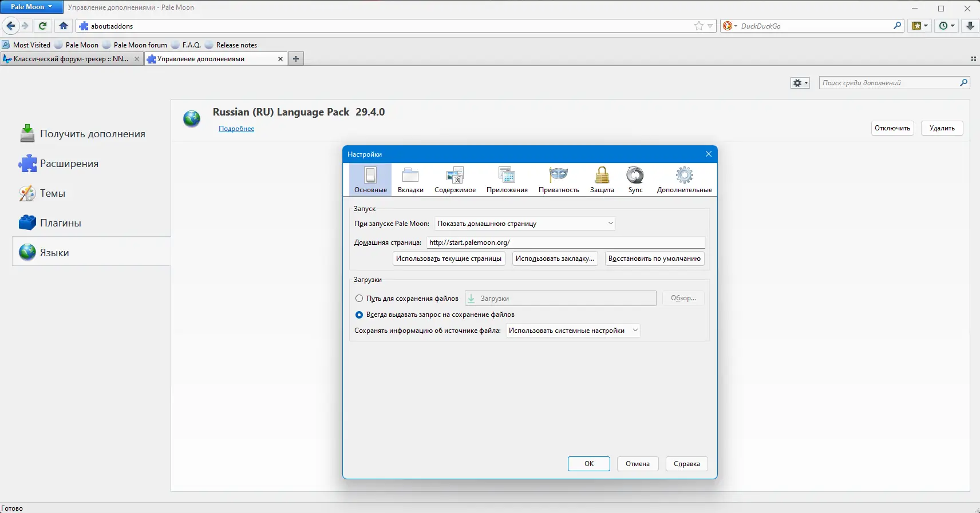Open the add-ons tools gear menu

coord(800,83)
